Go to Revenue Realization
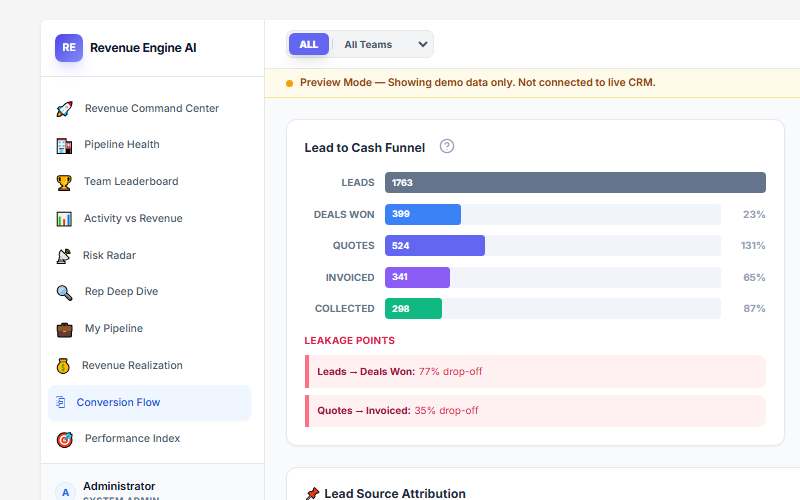Viewport: 800px width, 500px height. [149, 365]
